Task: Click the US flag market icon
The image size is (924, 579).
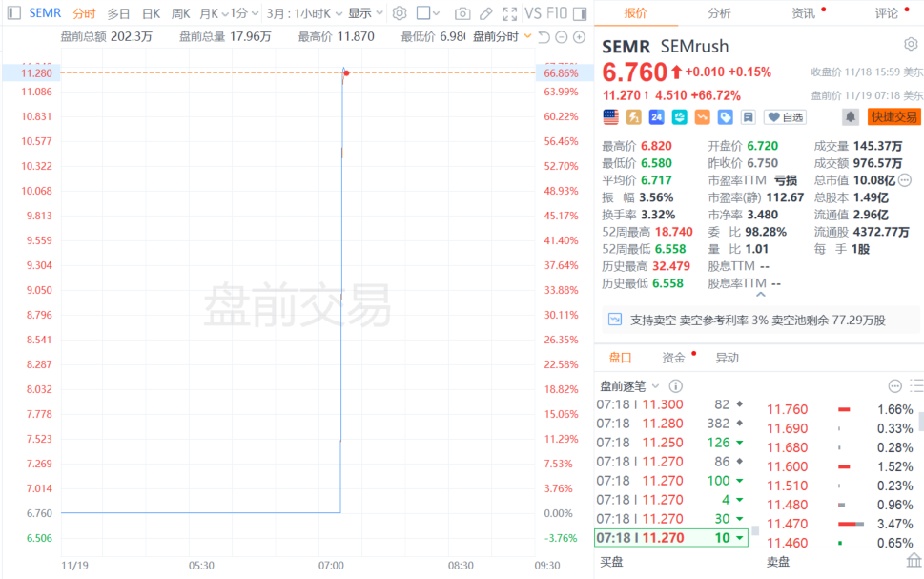Action: [x=611, y=117]
